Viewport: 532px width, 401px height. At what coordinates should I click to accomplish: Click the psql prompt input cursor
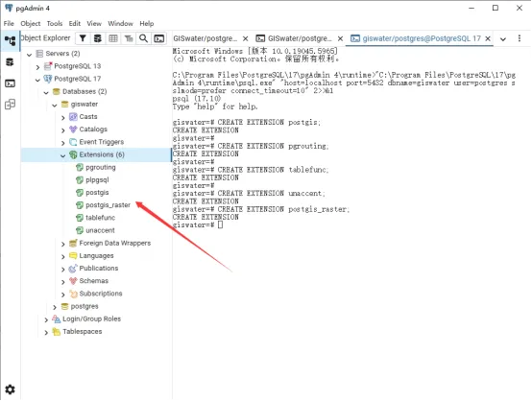pos(221,224)
